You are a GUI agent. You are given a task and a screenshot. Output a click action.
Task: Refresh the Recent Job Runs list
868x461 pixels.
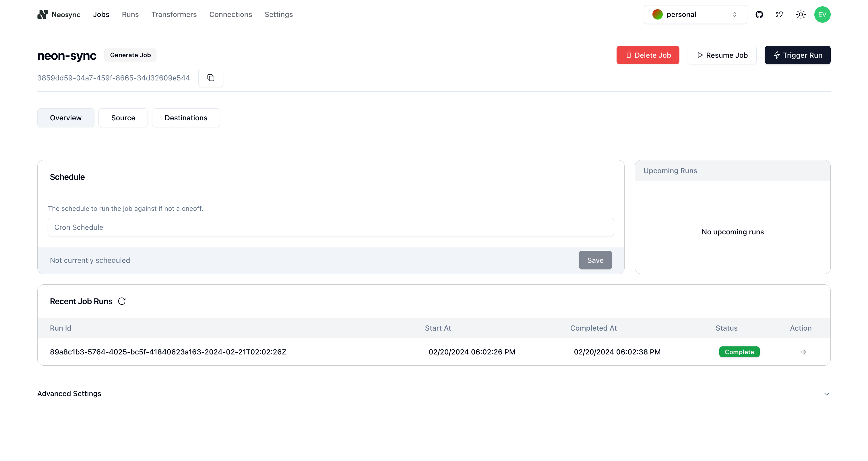click(x=122, y=301)
